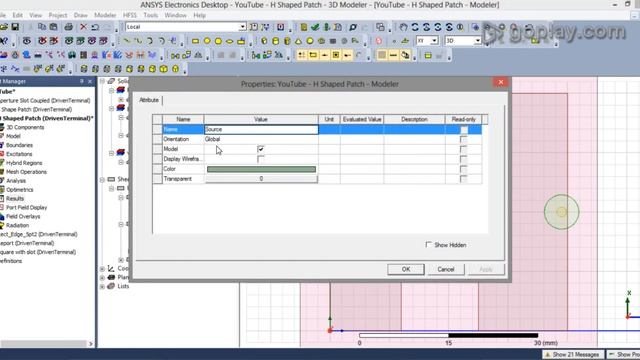Select the Pan hand tool
Screen dimensions: 640x360
403,27
